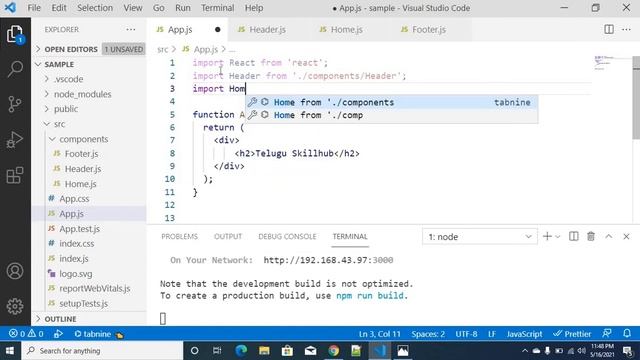Split the editor to the right
The width and height of the screenshot is (640, 360).
pos(609,29)
